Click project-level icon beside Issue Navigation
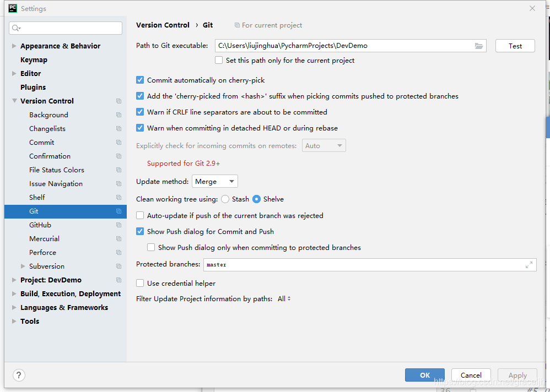The image size is (550, 392). pyautogui.click(x=118, y=183)
